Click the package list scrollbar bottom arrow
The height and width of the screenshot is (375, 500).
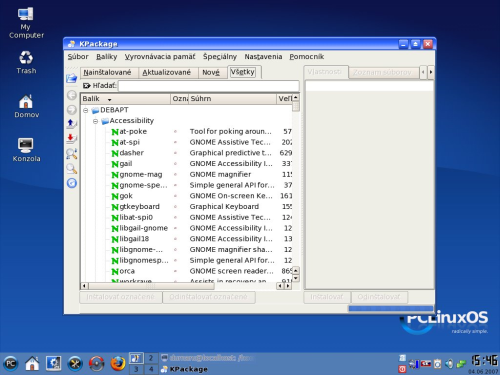pos(296,278)
